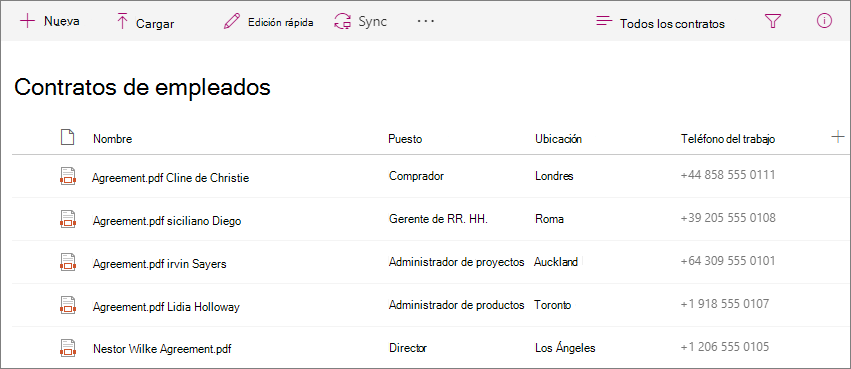Click PDF icon for siciliano Diego agreement
Image resolution: width=851 pixels, height=369 pixels.
click(67, 219)
